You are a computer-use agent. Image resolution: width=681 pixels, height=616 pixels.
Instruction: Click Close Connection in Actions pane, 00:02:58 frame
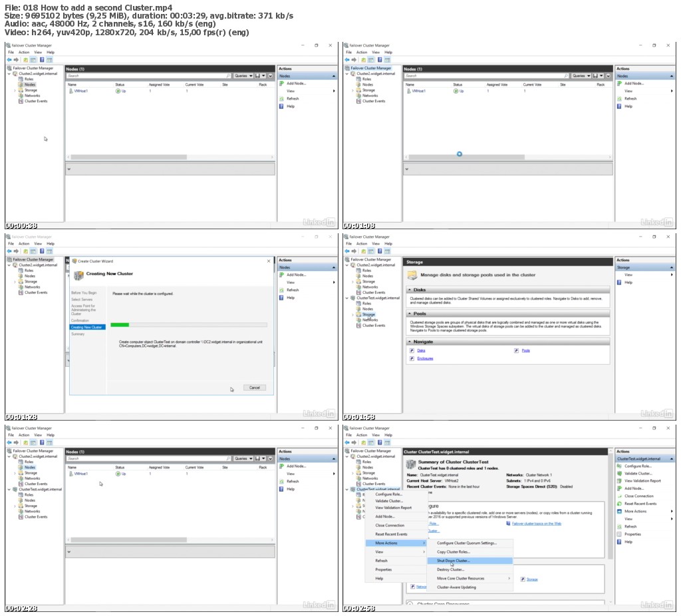(639, 496)
